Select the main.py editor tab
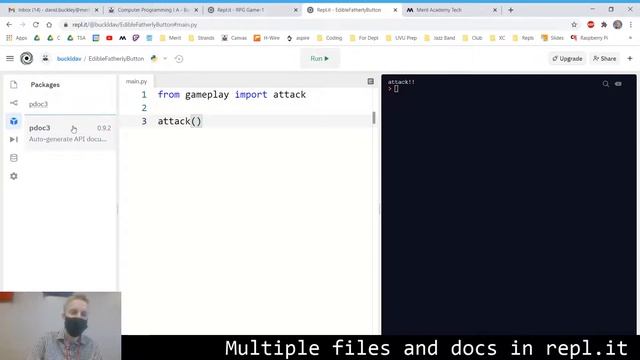 point(136,81)
